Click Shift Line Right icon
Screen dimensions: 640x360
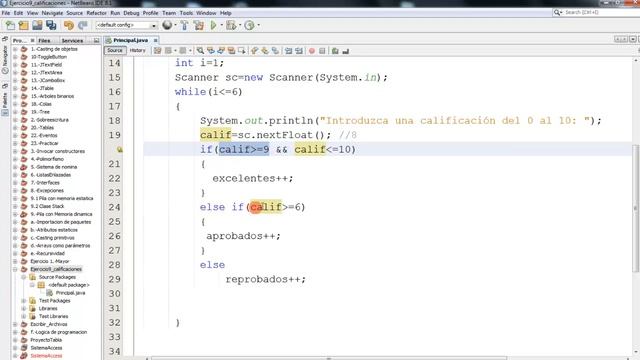click(x=299, y=51)
